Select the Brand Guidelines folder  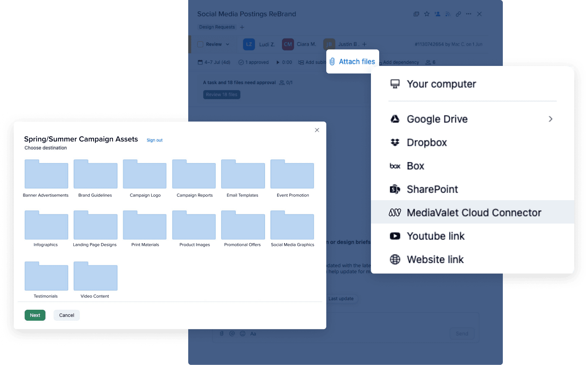[x=95, y=175]
